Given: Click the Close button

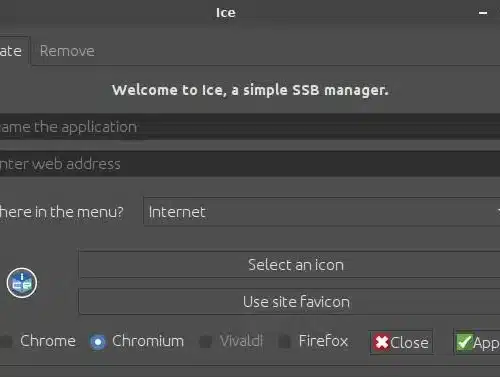Looking at the screenshot, I should click(x=401, y=342).
